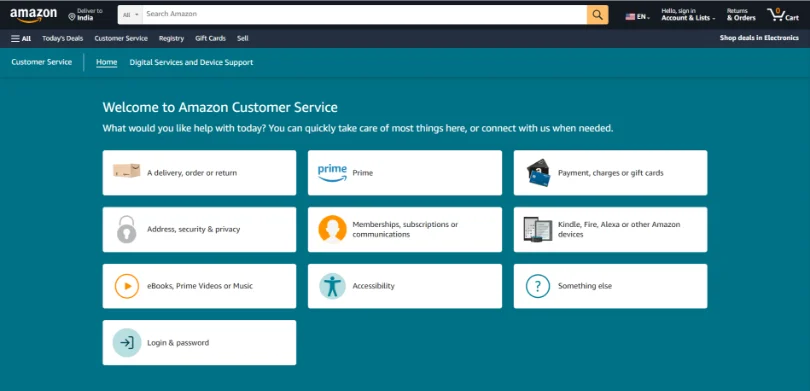Screen dimensions: 810x391
Task: Click the orange search magnifier button
Action: click(x=598, y=14)
